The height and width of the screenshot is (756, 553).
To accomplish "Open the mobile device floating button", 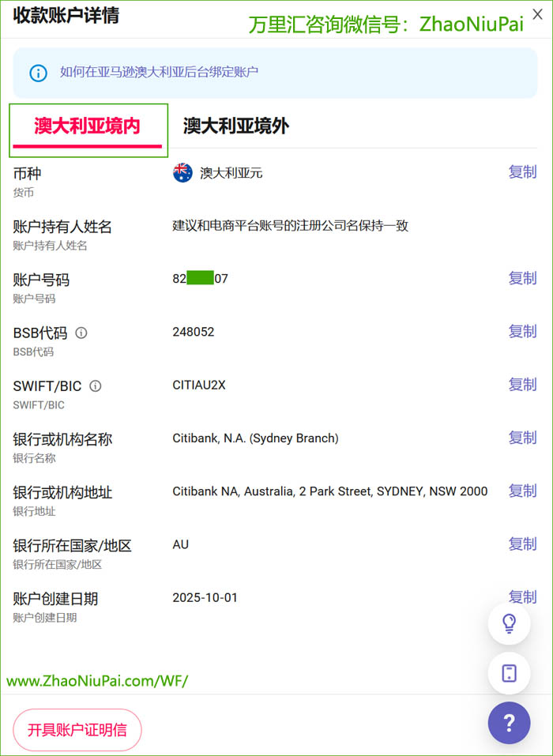I will (509, 673).
